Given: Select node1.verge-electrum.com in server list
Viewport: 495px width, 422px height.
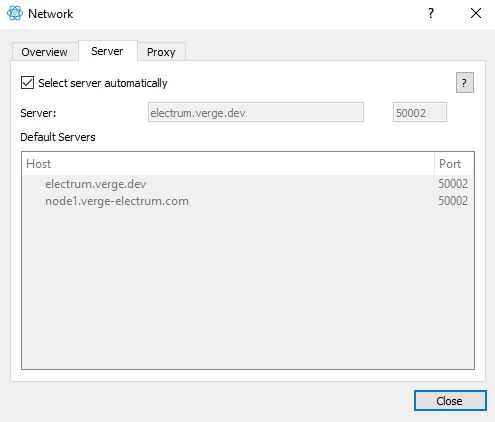Looking at the screenshot, I should (117, 201).
